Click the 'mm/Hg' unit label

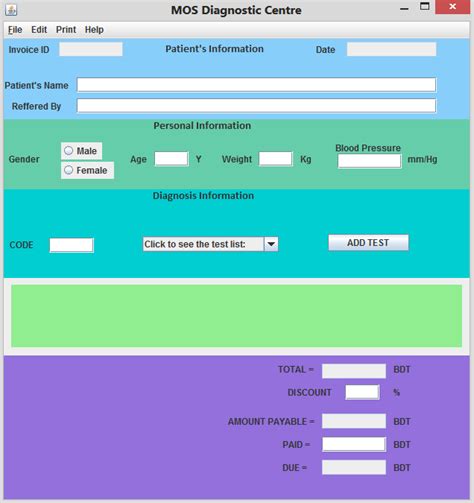(x=422, y=159)
